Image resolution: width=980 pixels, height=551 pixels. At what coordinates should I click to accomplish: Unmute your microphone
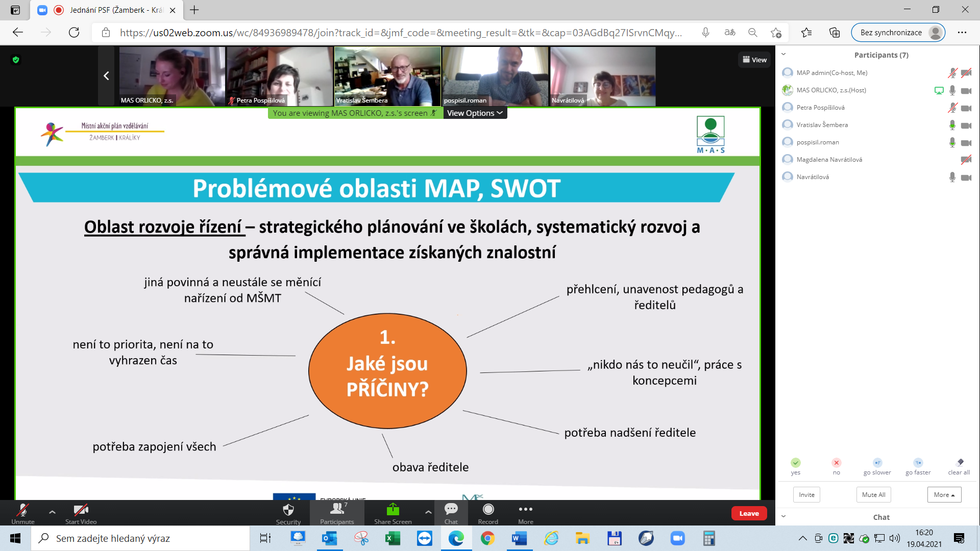pyautogui.click(x=22, y=513)
